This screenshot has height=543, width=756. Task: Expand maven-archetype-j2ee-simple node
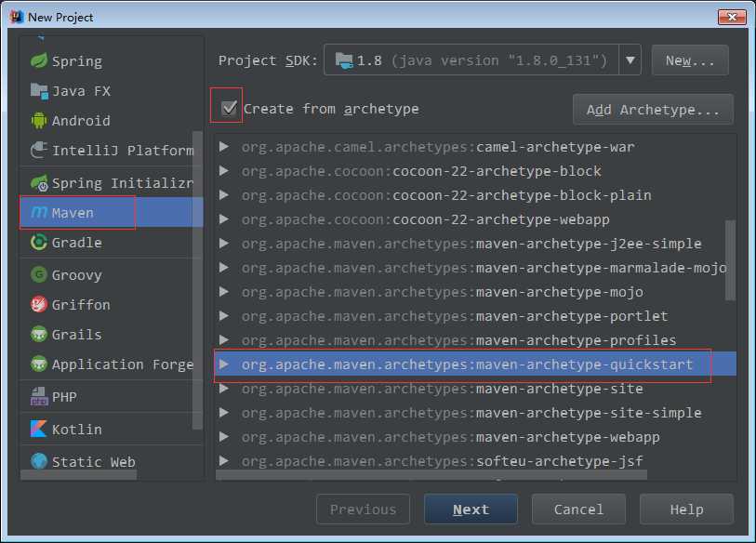(x=224, y=243)
